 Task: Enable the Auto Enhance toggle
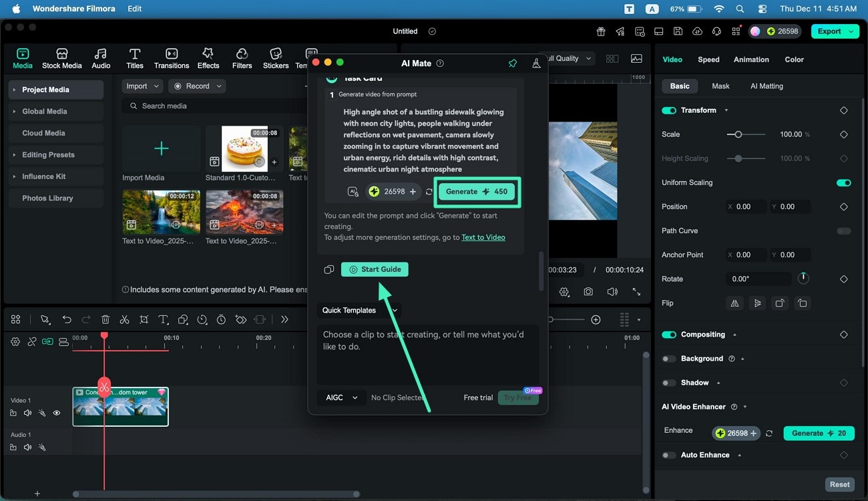click(x=668, y=455)
